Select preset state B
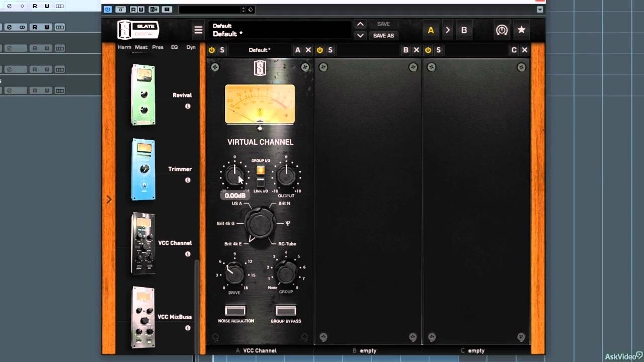Image resolution: width=644 pixels, height=362 pixels. click(x=464, y=30)
